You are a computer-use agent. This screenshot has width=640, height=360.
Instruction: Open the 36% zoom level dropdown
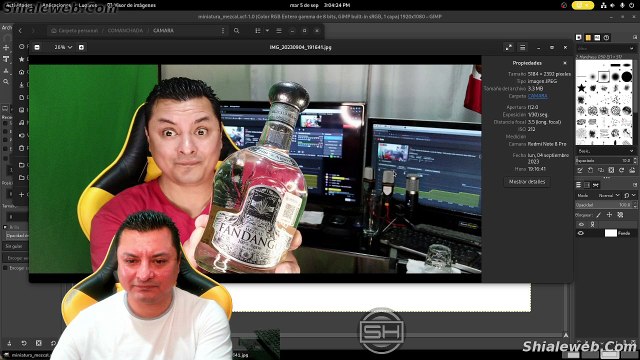tap(63, 47)
